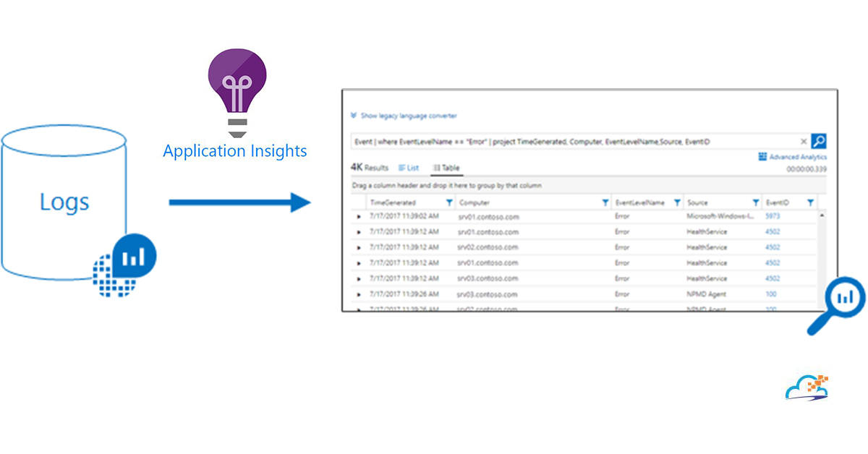
Task: Open the Source column filter icon
Action: click(x=755, y=203)
